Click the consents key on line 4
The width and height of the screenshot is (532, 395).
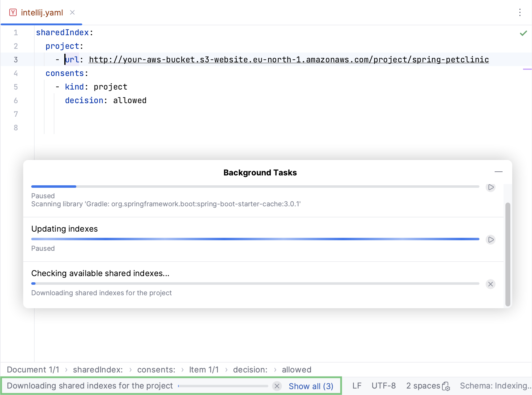point(65,73)
